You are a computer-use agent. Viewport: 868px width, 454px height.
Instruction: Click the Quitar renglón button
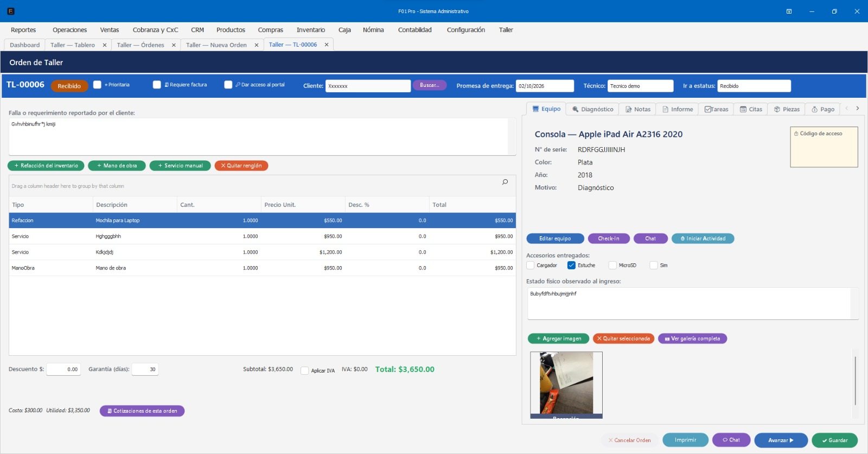tap(241, 166)
